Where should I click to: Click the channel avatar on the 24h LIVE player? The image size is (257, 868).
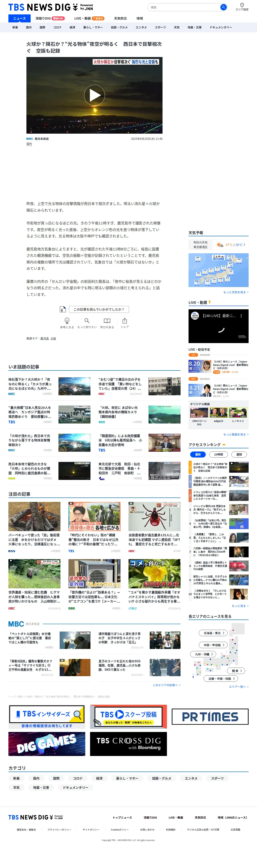point(195,316)
